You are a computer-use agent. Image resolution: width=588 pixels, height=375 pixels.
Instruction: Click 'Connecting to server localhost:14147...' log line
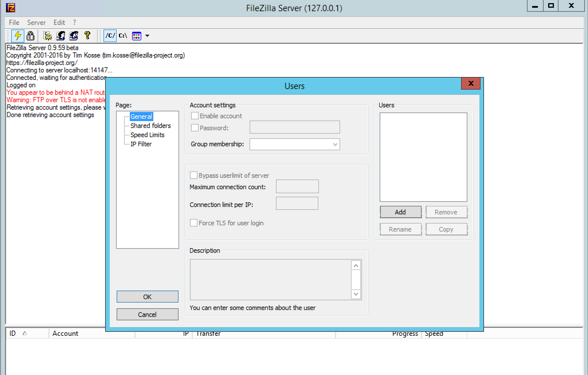click(59, 70)
